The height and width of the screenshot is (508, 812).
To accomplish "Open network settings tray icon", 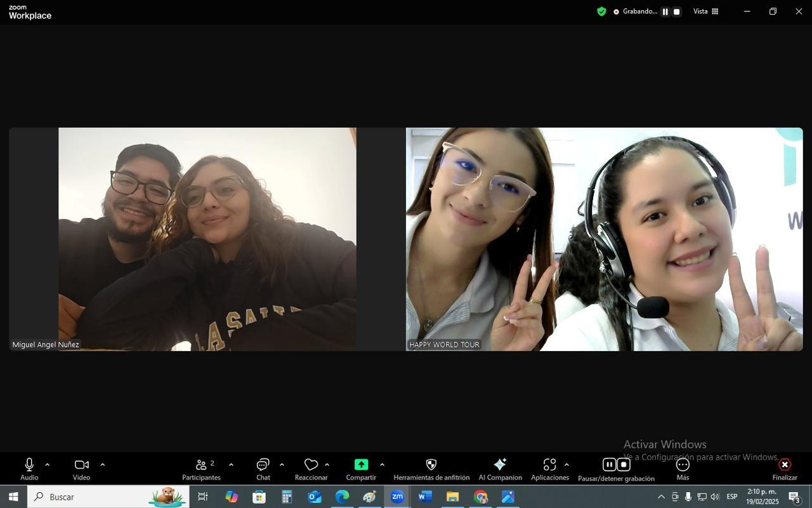I will [702, 497].
